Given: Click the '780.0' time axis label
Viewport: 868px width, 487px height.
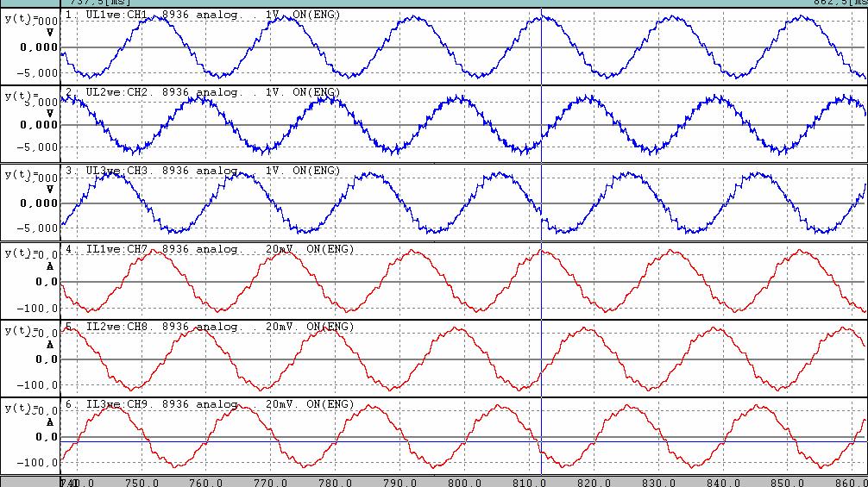Looking at the screenshot, I should click(335, 482).
